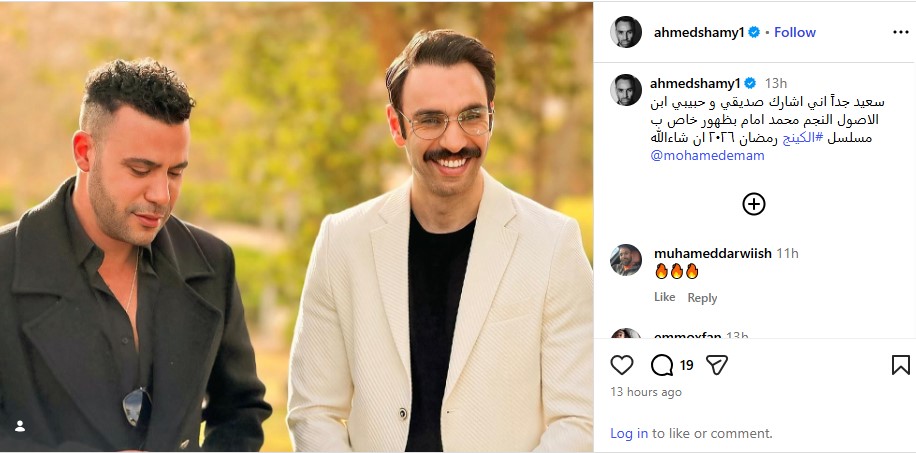The image size is (916, 453).
Task: Share the post with the paper plane icon
Action: (716, 365)
